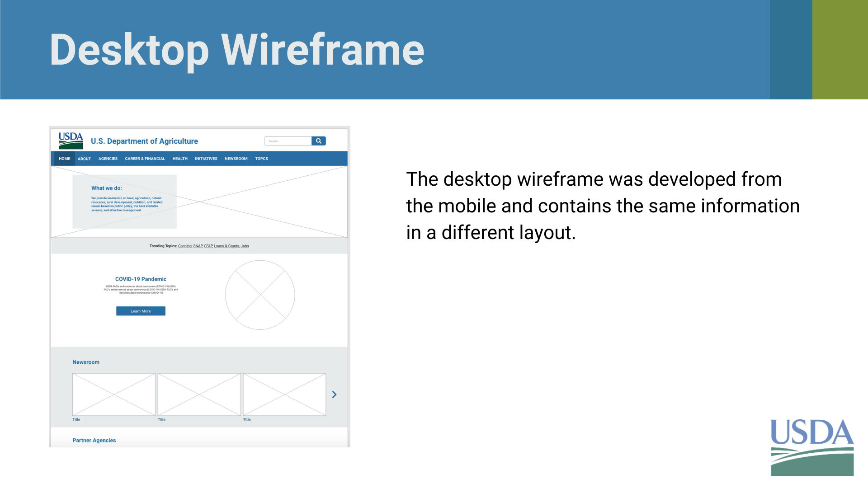Go to NEWSROOM in navigation bar
Screen dimensions: 868x488
coord(236,159)
